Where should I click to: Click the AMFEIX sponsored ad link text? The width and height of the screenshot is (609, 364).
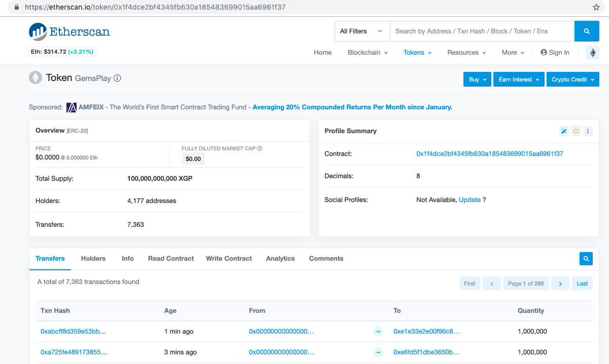(352, 107)
